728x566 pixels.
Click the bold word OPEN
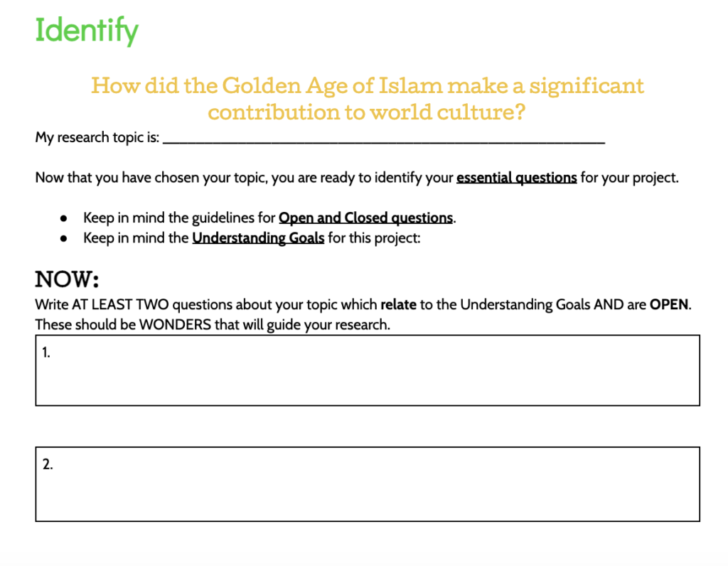pyautogui.click(x=668, y=304)
